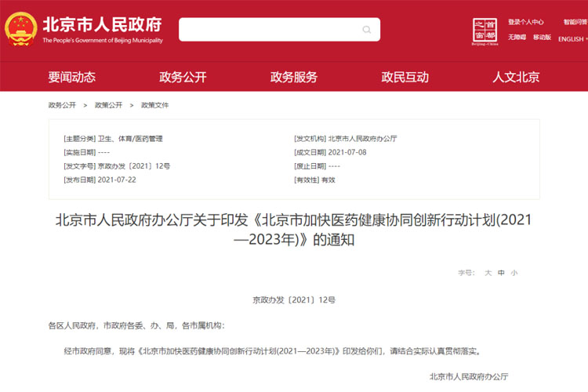
Task: Go to 政策公开 breadcrumb link
Action: coord(109,105)
